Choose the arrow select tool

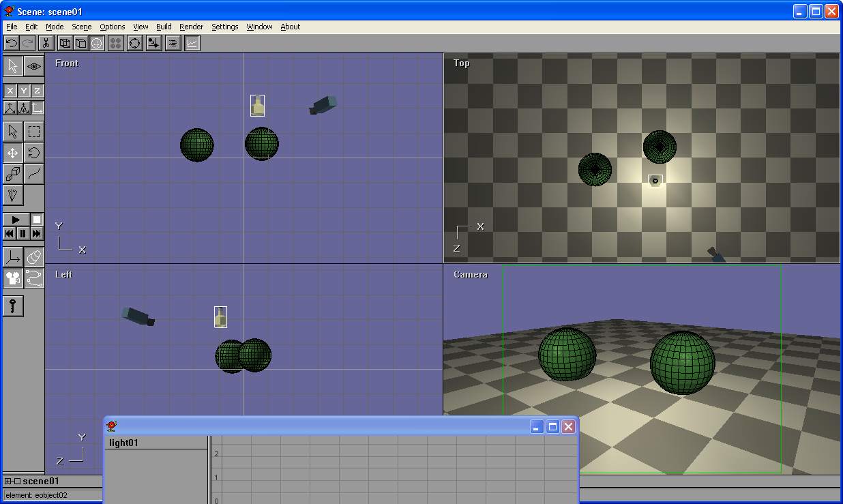coord(13,132)
